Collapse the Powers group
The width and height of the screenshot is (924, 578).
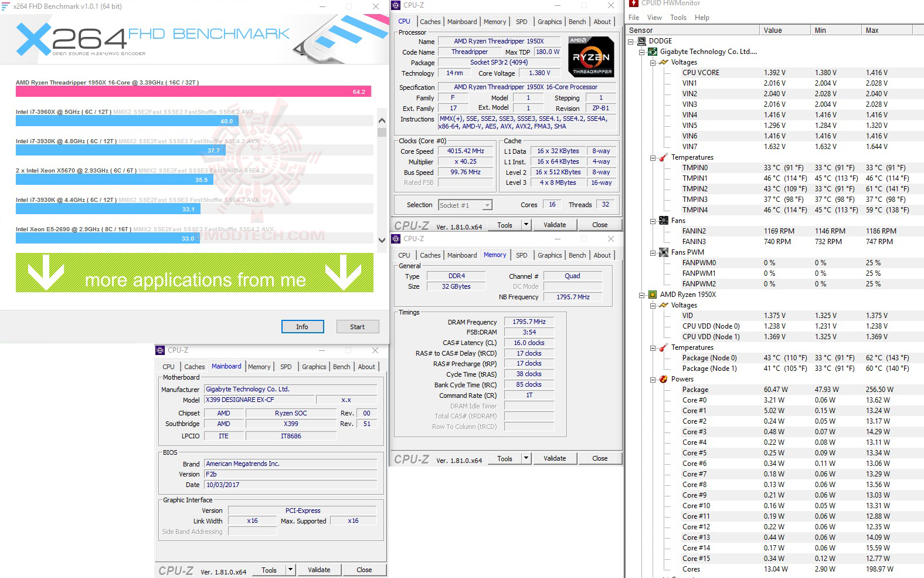(653, 380)
